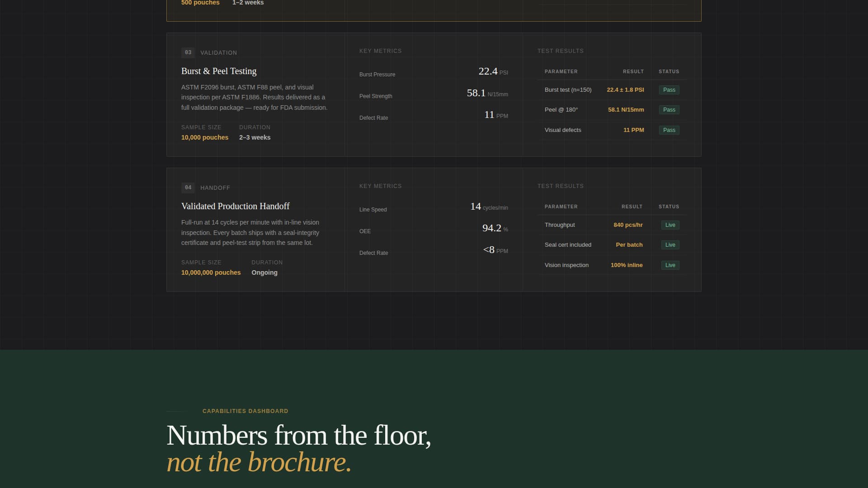Click Live badge for Vision inspection row
This screenshot has height=488, width=868.
670,265
